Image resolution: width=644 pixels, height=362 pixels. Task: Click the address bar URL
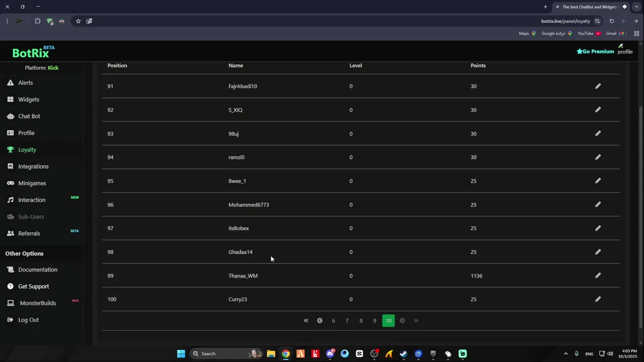point(566,21)
